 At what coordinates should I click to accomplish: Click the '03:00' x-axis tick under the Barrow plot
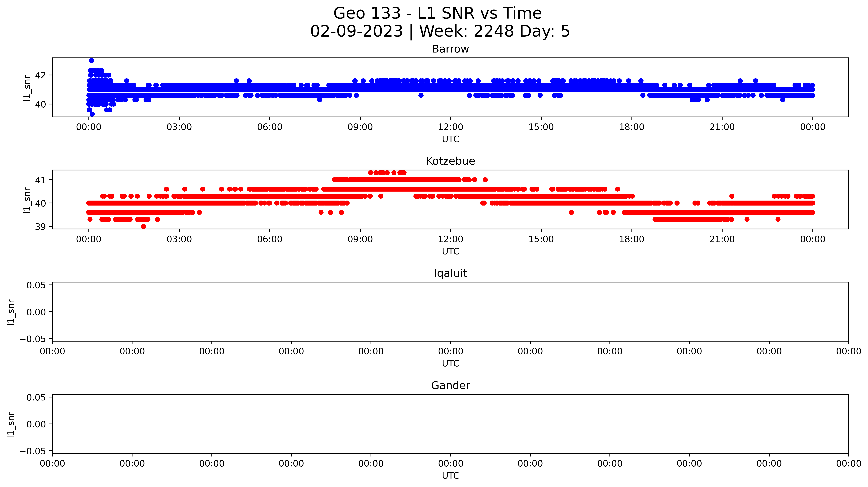tap(179, 127)
